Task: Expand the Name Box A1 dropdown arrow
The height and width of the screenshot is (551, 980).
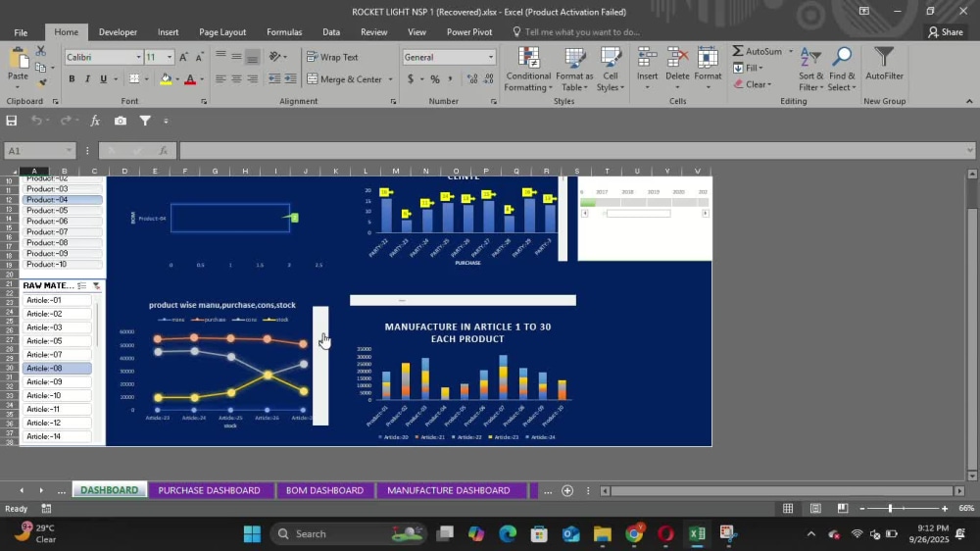Action: [69, 151]
